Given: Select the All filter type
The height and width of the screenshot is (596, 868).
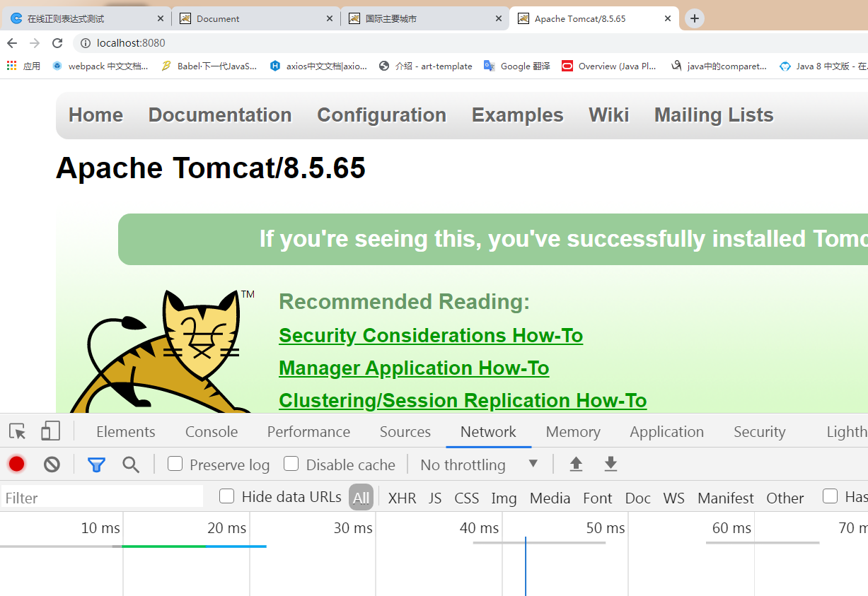Looking at the screenshot, I should coord(361,498).
